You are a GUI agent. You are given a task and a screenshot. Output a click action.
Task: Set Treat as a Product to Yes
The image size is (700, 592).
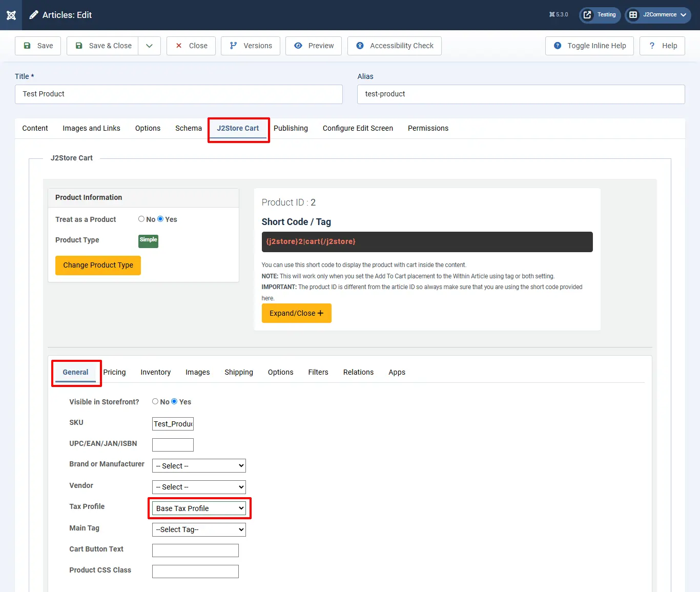(160, 219)
